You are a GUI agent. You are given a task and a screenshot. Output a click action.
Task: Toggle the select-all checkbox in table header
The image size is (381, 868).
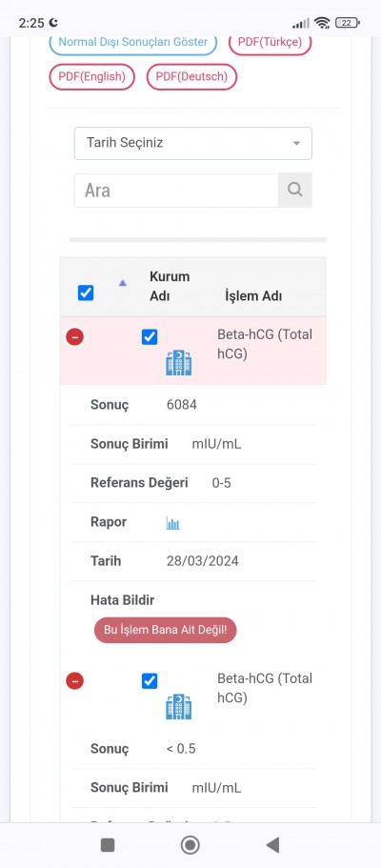[x=86, y=293]
